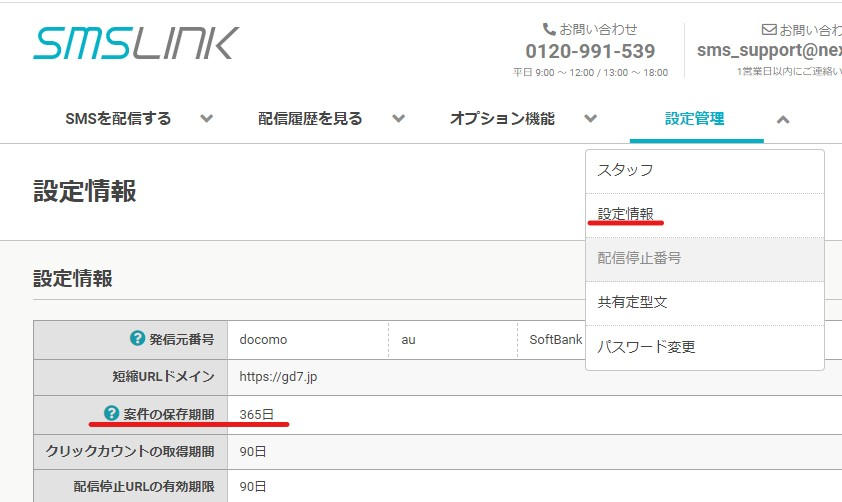Image resolution: width=842 pixels, height=502 pixels.
Task: Select パスワード変更 from the dropdown menu
Action: [x=705, y=347]
